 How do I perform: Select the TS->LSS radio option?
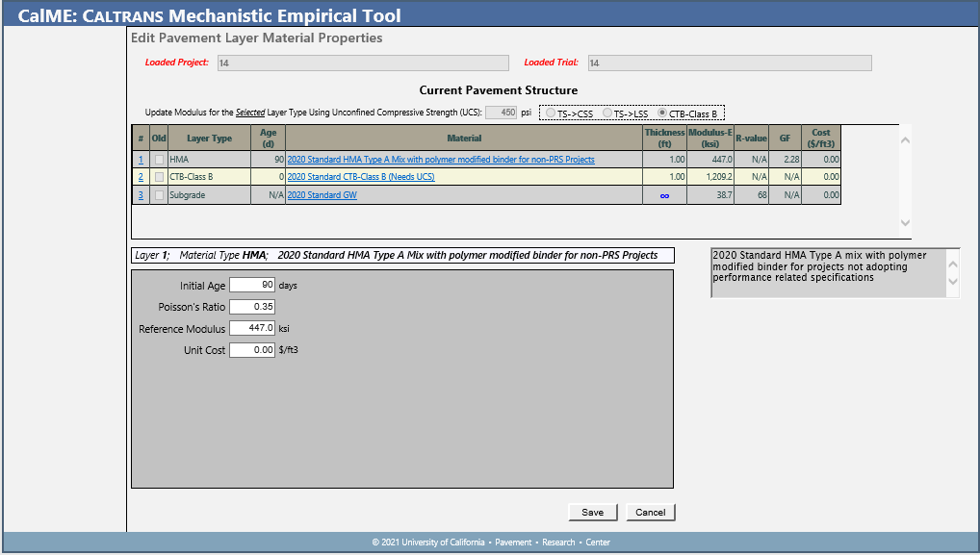coord(607,114)
